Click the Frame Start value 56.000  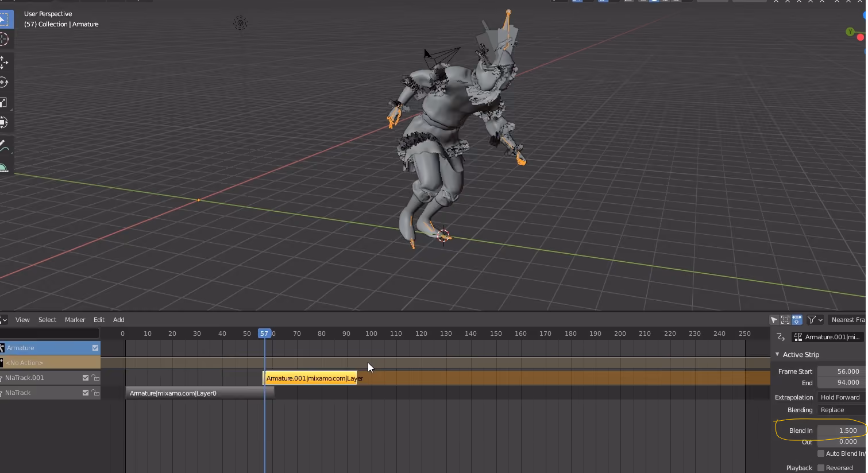pos(842,371)
